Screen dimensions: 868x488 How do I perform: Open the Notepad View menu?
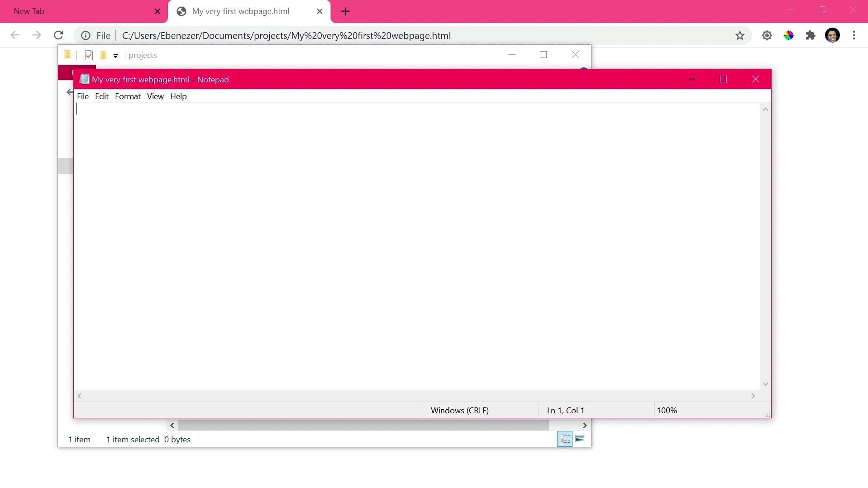(x=155, y=96)
